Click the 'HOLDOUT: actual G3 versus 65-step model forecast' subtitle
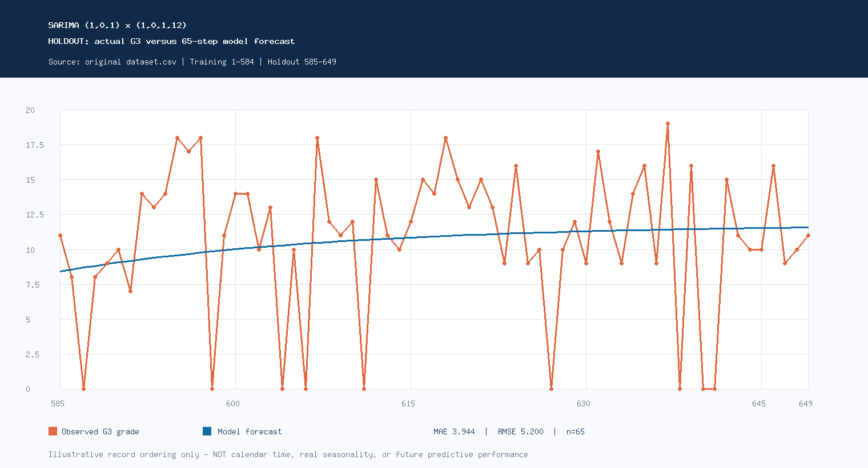Screen dimensions: 868x468 171,41
